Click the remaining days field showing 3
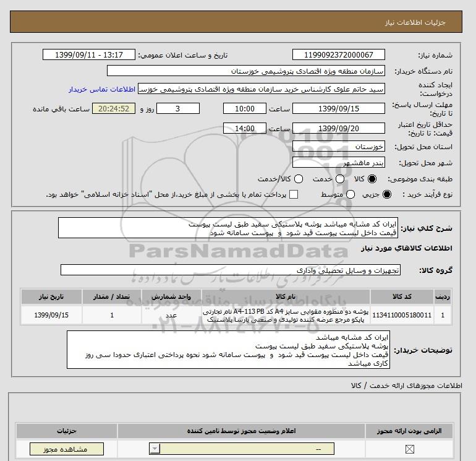 178,108
